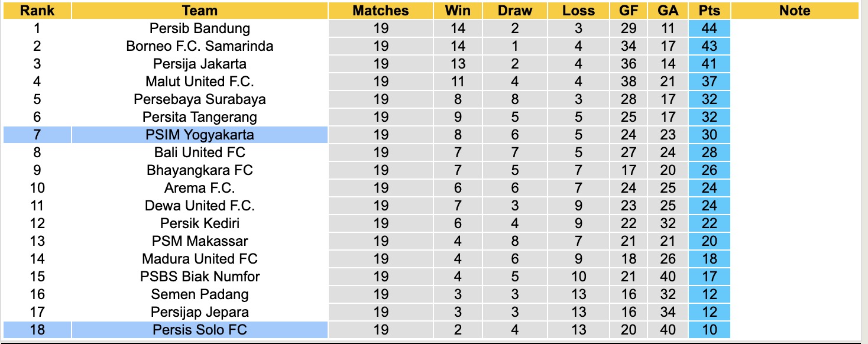Click the Semen Padang team name

[200, 294]
